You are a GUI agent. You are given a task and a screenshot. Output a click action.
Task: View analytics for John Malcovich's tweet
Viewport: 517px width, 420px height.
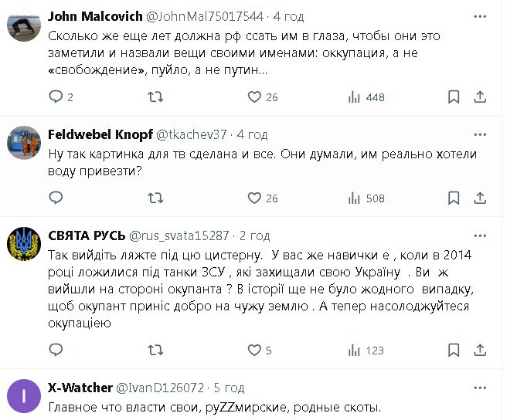355,97
